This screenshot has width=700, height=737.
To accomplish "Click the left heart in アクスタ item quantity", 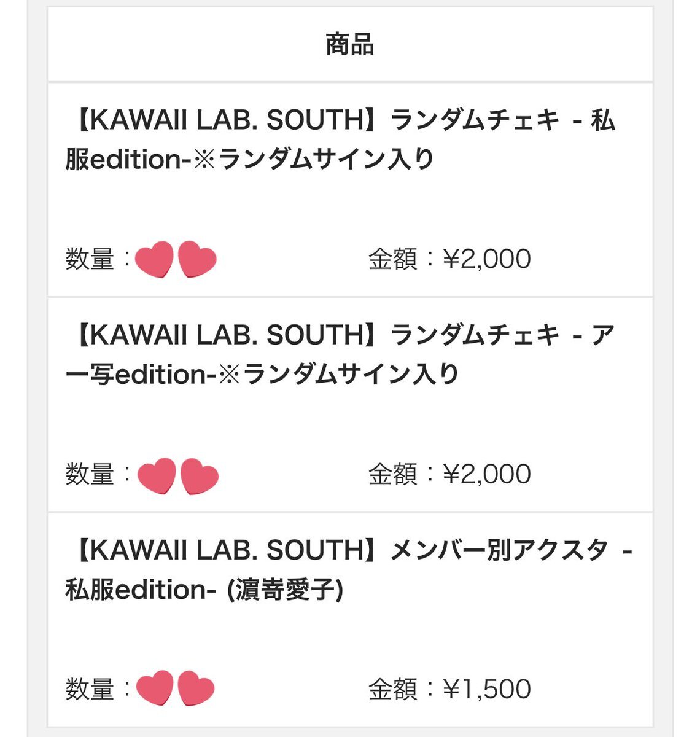I will (154, 689).
